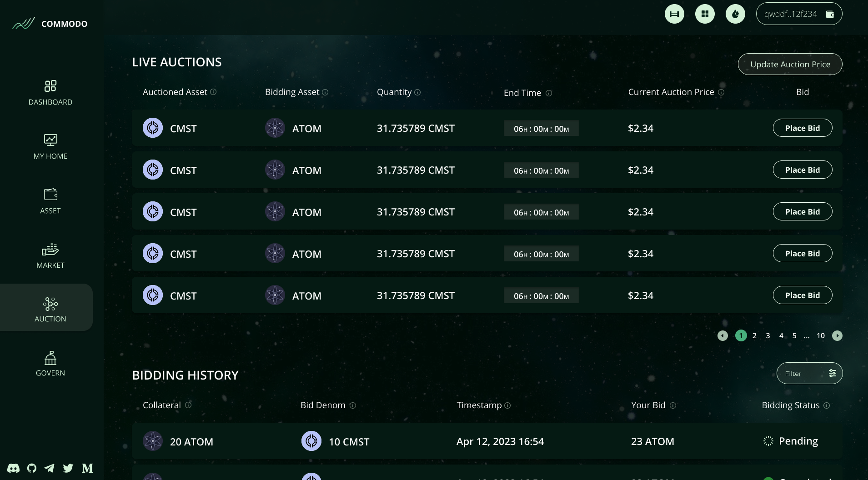Screen dimensions: 868x480
Task: Navigate to Market in sidebar
Action: pyautogui.click(x=50, y=255)
